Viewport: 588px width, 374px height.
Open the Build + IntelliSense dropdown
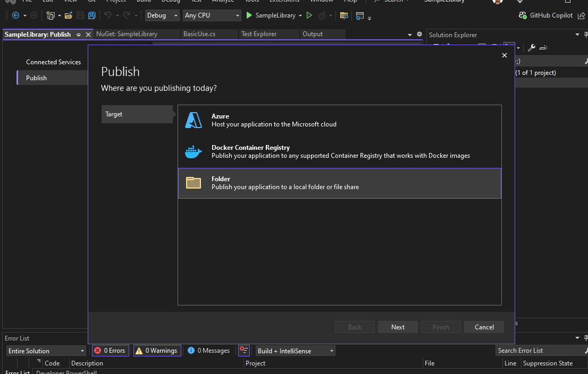click(295, 351)
